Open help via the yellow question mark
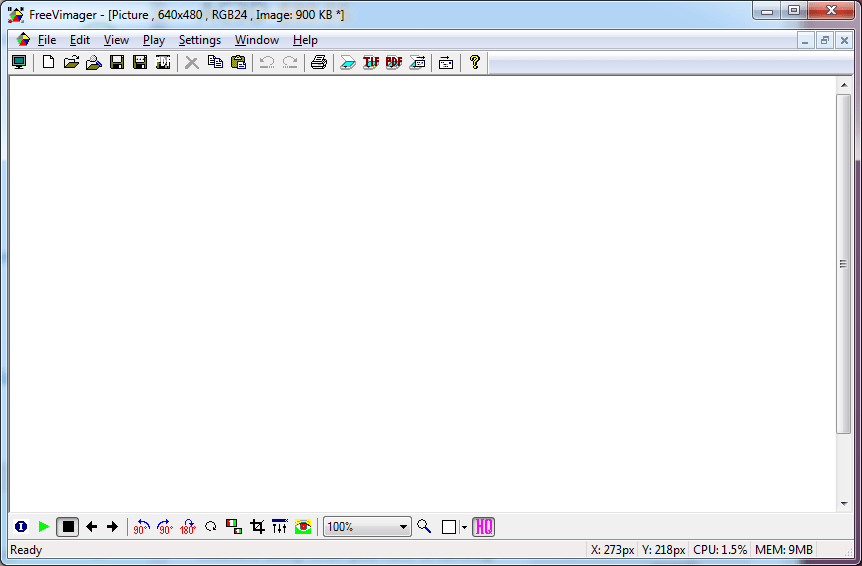The height and width of the screenshot is (566, 862). tap(474, 63)
